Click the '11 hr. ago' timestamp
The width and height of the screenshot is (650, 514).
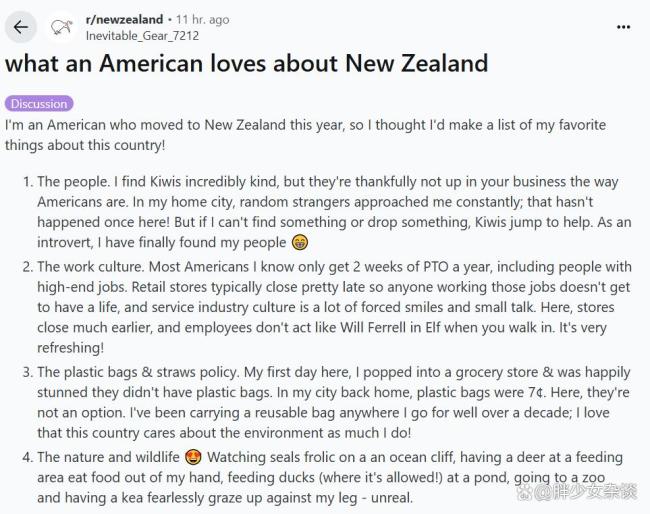(202, 19)
